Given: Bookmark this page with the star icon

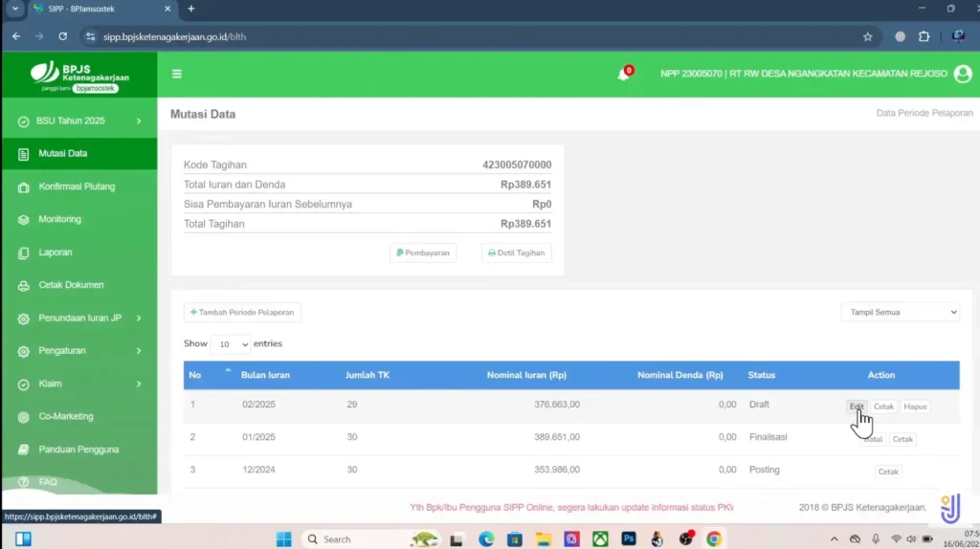Looking at the screenshot, I should click(867, 36).
